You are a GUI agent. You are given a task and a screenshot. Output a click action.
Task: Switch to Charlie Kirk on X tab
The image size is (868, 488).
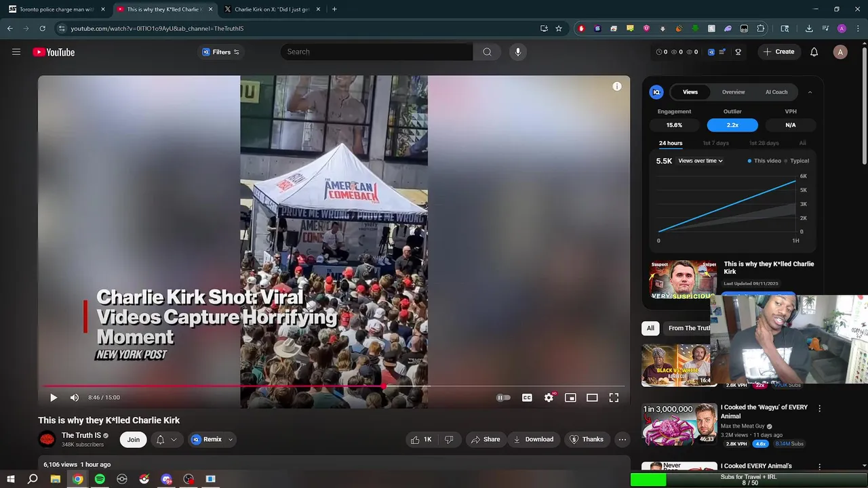(x=271, y=9)
